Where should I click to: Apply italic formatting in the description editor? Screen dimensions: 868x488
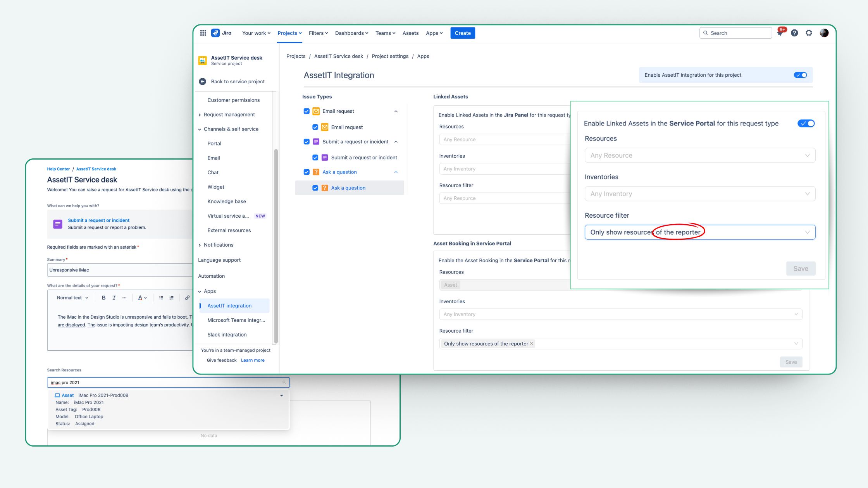[114, 297]
